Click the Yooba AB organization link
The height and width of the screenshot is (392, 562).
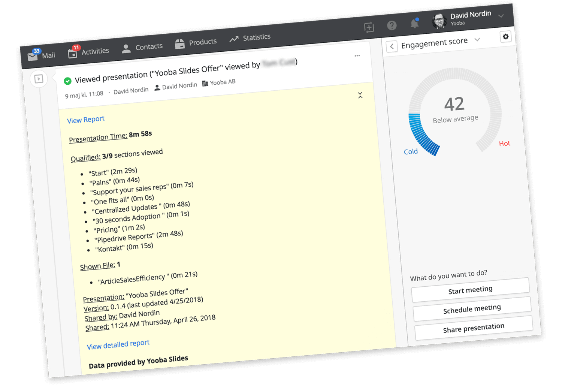pos(219,82)
